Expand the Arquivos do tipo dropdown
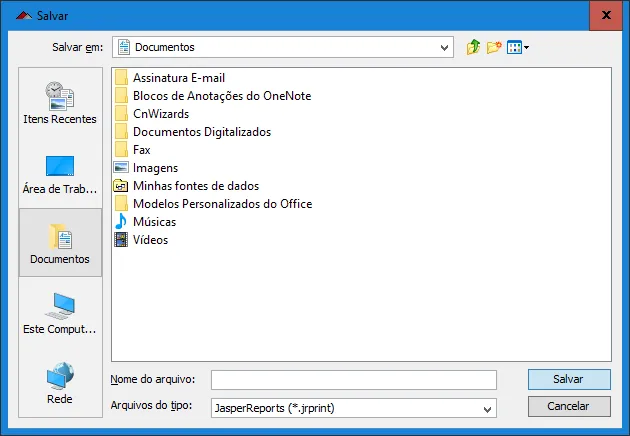The width and height of the screenshot is (630, 436). [x=487, y=409]
